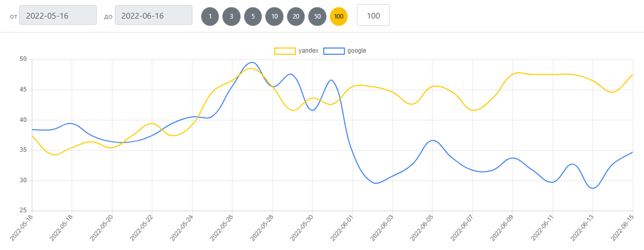Click the yandex line's low point near 2022-05-17
Image resolution: width=644 pixels, height=250 pixels.
pyautogui.click(x=54, y=154)
